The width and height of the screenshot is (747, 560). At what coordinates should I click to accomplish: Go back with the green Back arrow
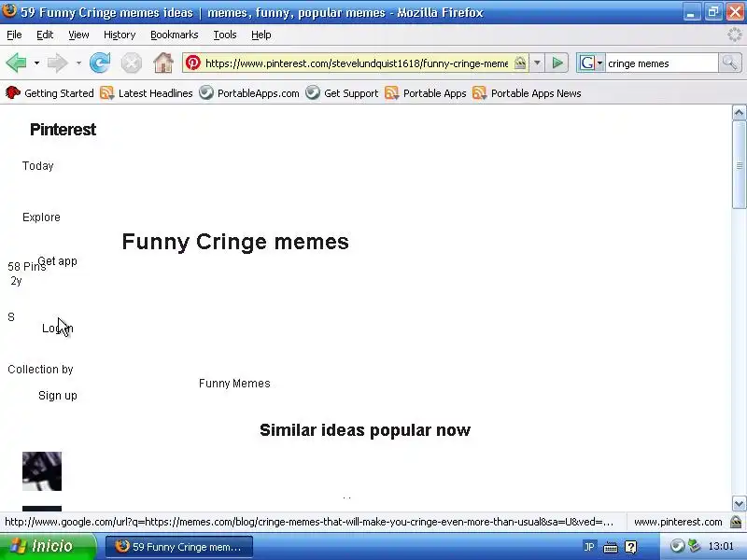point(16,63)
